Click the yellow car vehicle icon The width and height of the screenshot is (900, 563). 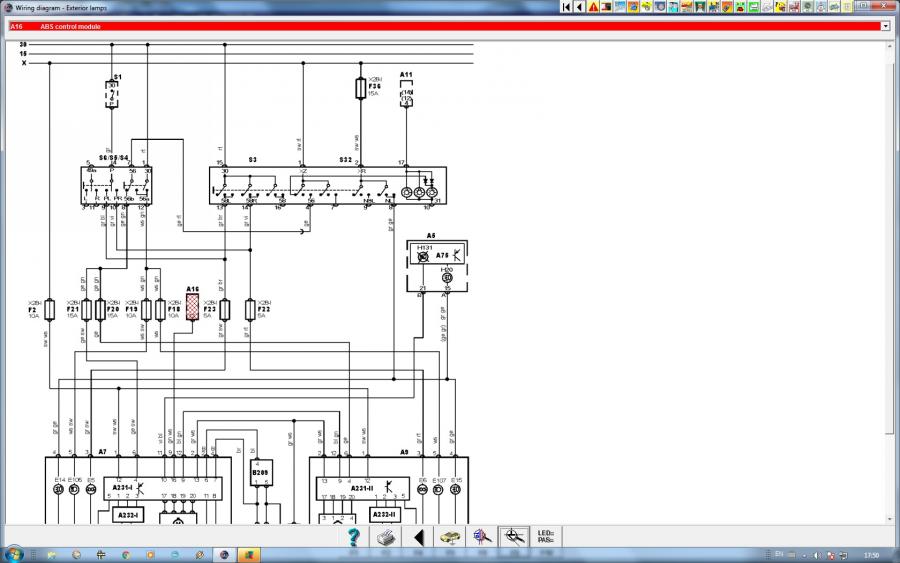click(x=450, y=537)
